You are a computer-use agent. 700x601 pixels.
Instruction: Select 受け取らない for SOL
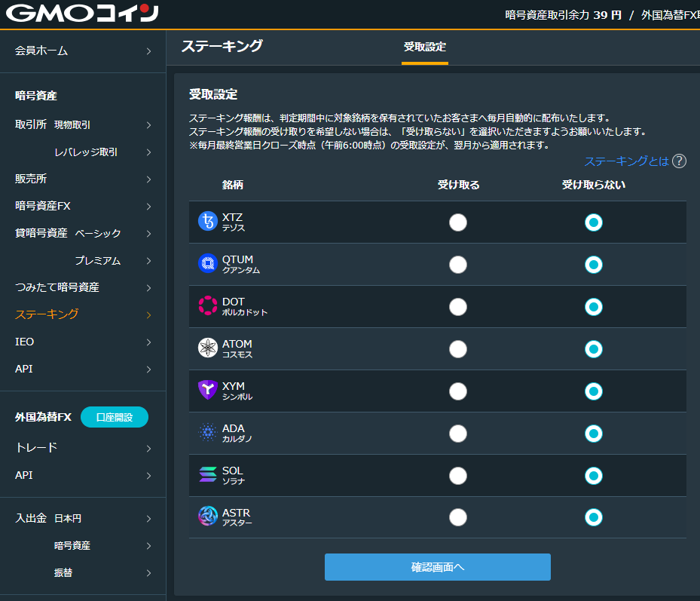click(593, 476)
